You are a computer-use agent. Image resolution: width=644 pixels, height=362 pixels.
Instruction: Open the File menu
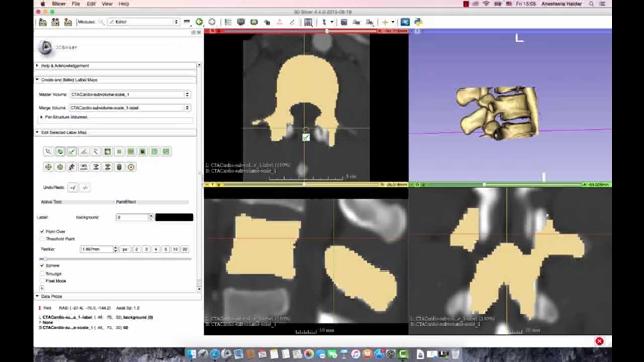click(76, 4)
